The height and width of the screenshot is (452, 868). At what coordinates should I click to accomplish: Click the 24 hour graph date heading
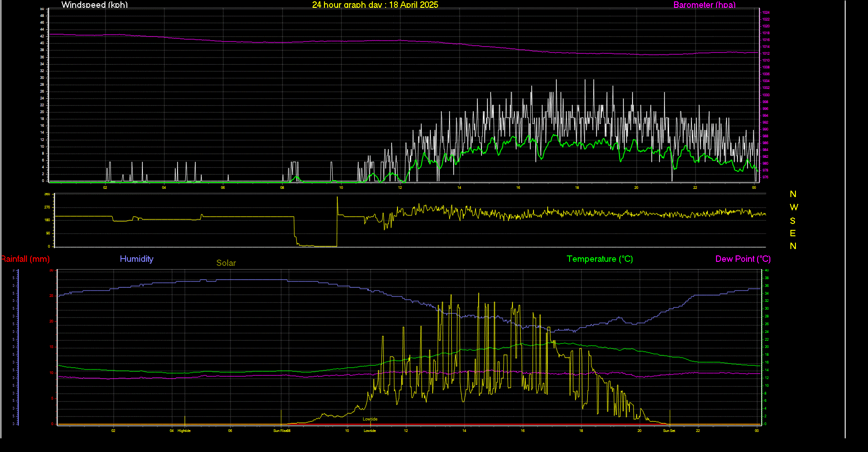coord(375,5)
